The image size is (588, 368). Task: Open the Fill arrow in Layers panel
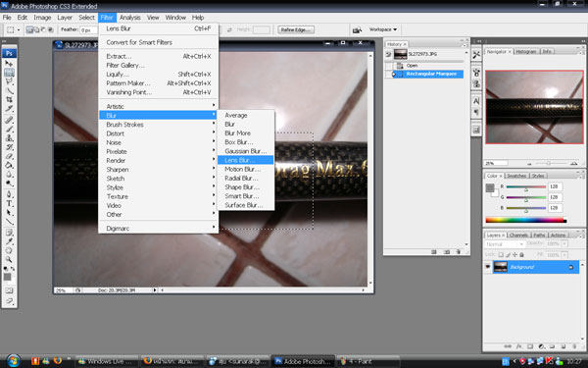point(564,254)
